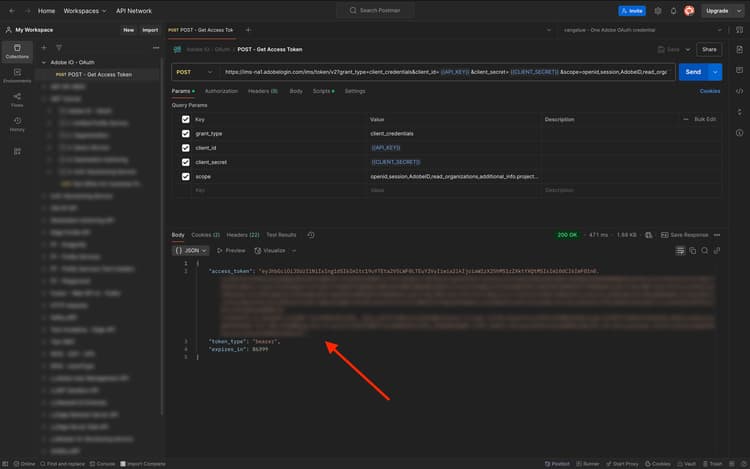
Task: Open the POST method dropdown
Action: [x=195, y=72]
